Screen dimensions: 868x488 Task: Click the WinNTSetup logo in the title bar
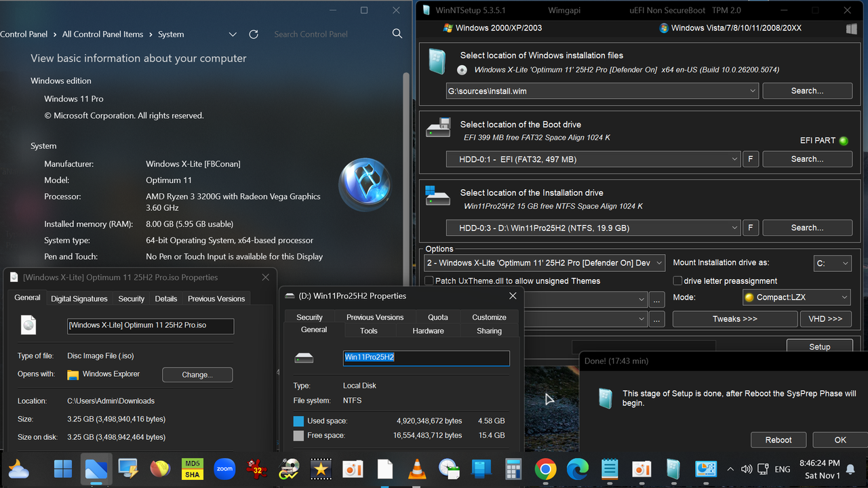[425, 9]
